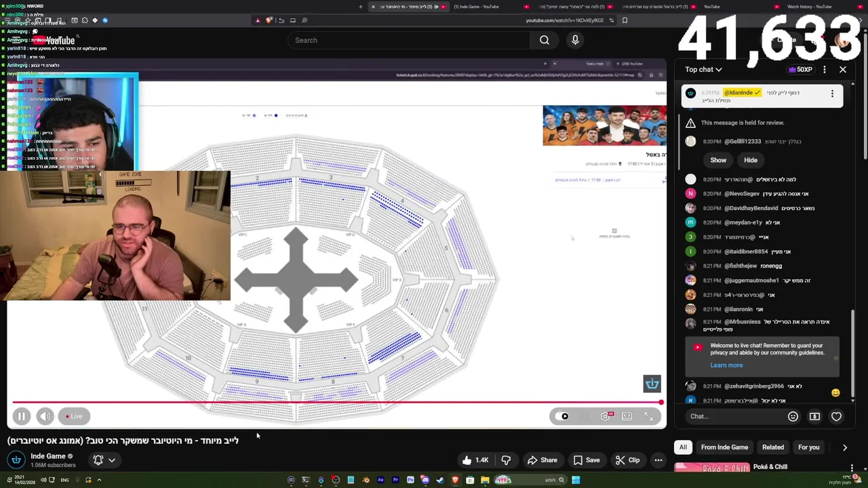The width and height of the screenshot is (868, 488).
Task: Send a heart reaction in chat
Action: [x=836, y=416]
